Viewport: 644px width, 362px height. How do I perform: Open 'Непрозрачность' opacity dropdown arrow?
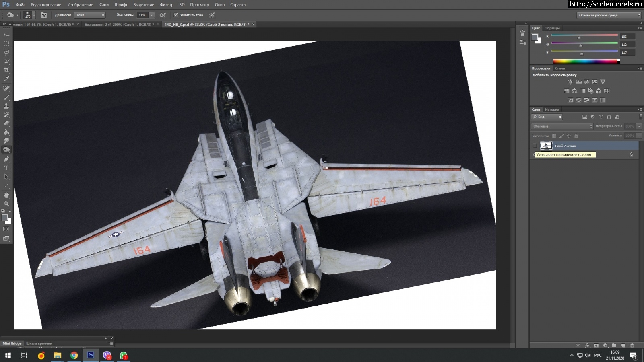tap(639, 126)
